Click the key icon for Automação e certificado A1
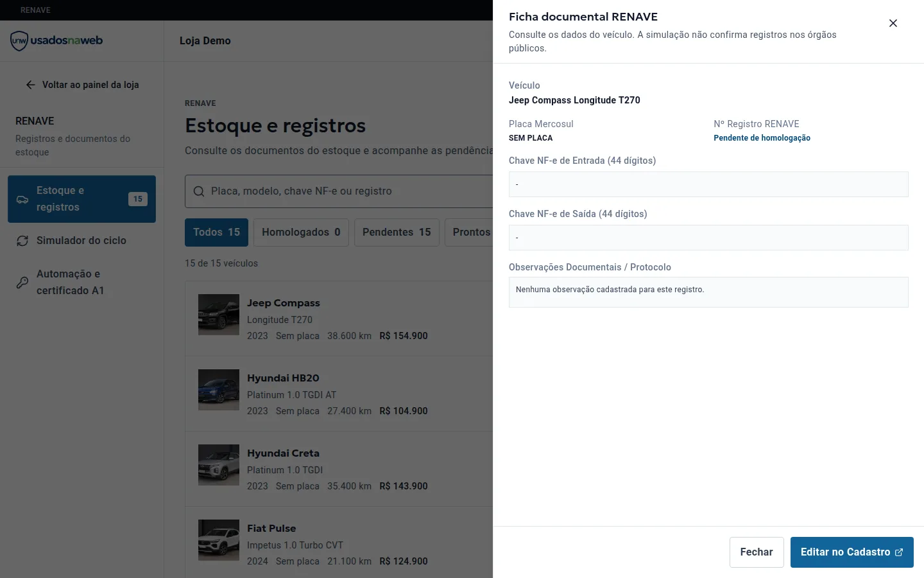 click(x=22, y=283)
